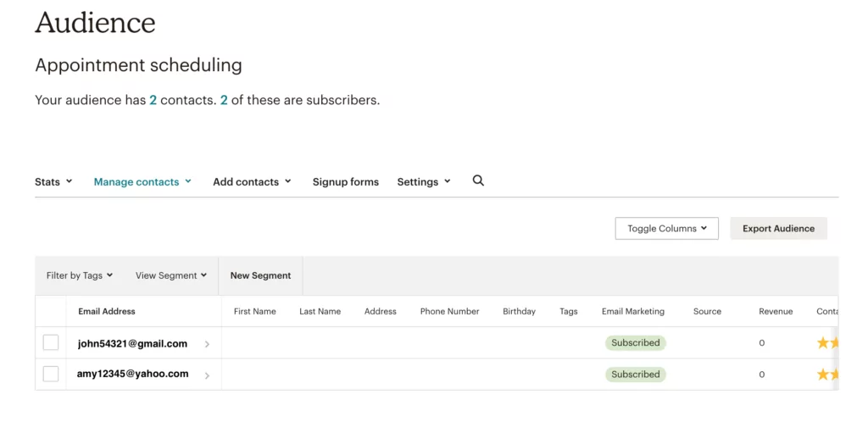The image size is (868, 422).
Task: Click the search magnifier icon
Action: (478, 180)
